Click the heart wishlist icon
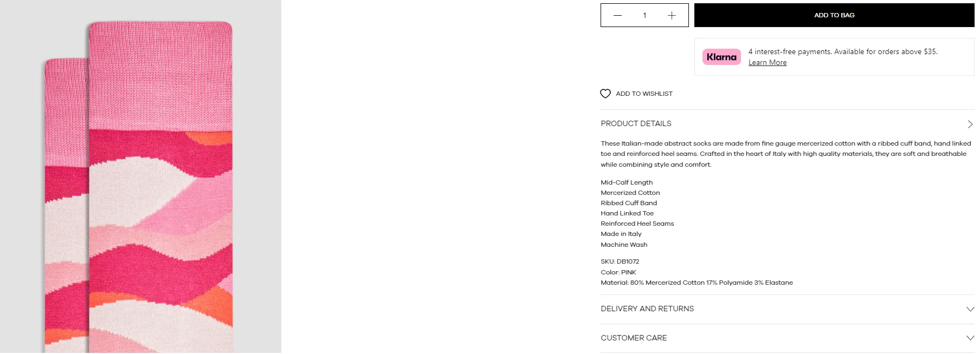The width and height of the screenshot is (980, 354). click(x=605, y=94)
